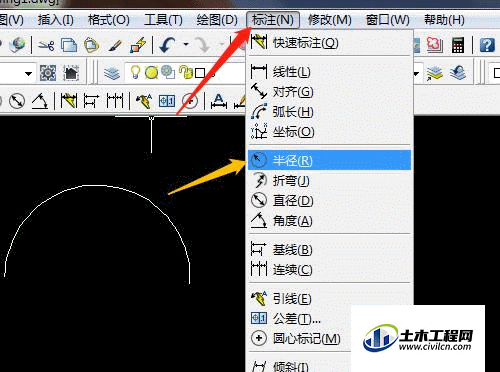Open the 插入(I) menu
The width and height of the screenshot is (500, 372).
pyautogui.click(x=56, y=20)
